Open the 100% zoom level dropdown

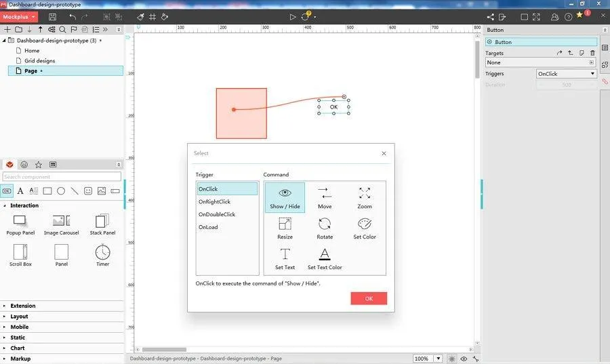pos(438,359)
